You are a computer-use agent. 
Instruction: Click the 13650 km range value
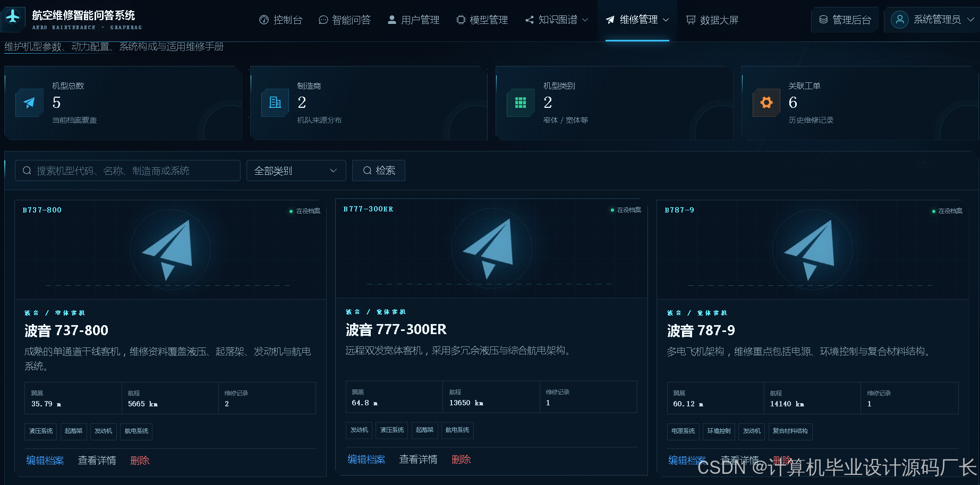pyautogui.click(x=466, y=403)
